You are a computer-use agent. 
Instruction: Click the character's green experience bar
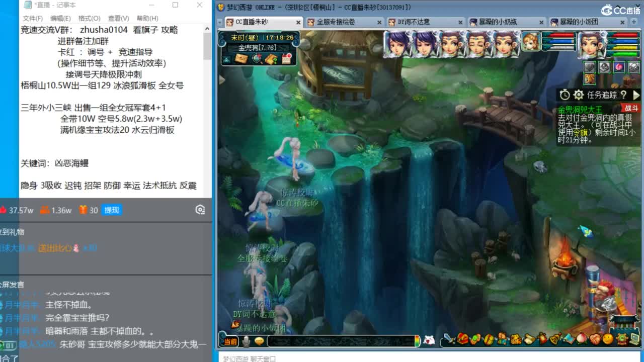[x=623, y=54]
